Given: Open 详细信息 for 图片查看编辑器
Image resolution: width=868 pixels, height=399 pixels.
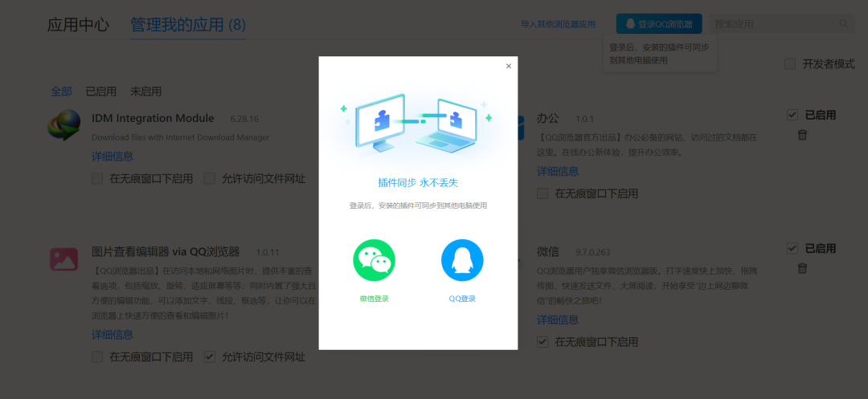Looking at the screenshot, I should [x=113, y=335].
